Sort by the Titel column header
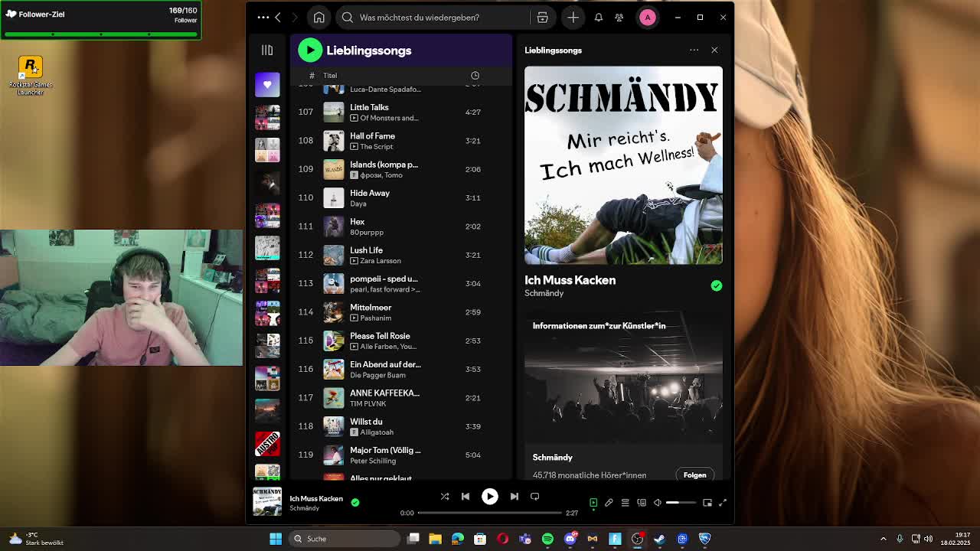This screenshot has width=980, height=551. pyautogui.click(x=330, y=76)
